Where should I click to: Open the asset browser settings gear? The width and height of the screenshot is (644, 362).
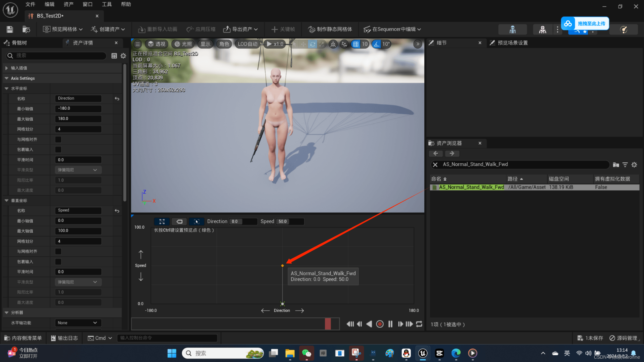634,165
